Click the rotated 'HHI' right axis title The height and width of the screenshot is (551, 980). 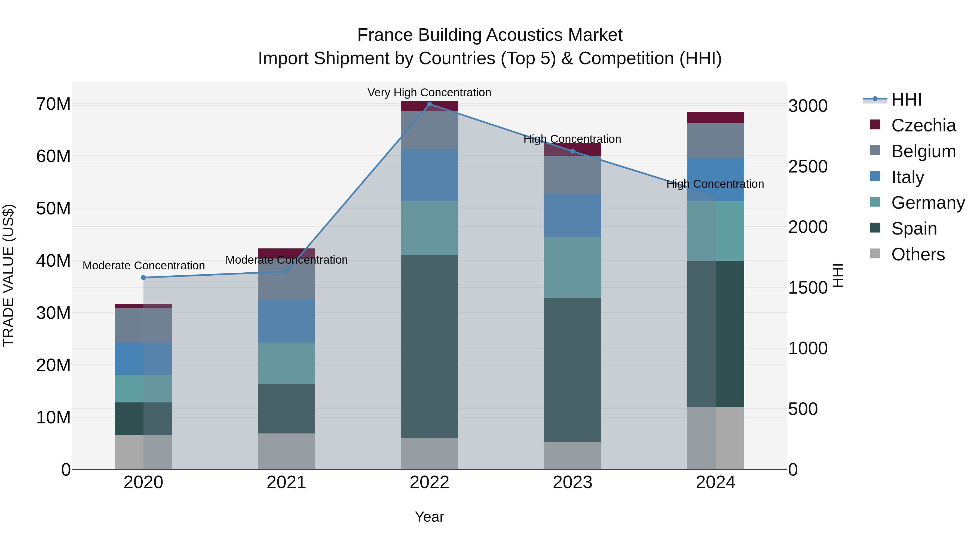point(838,275)
